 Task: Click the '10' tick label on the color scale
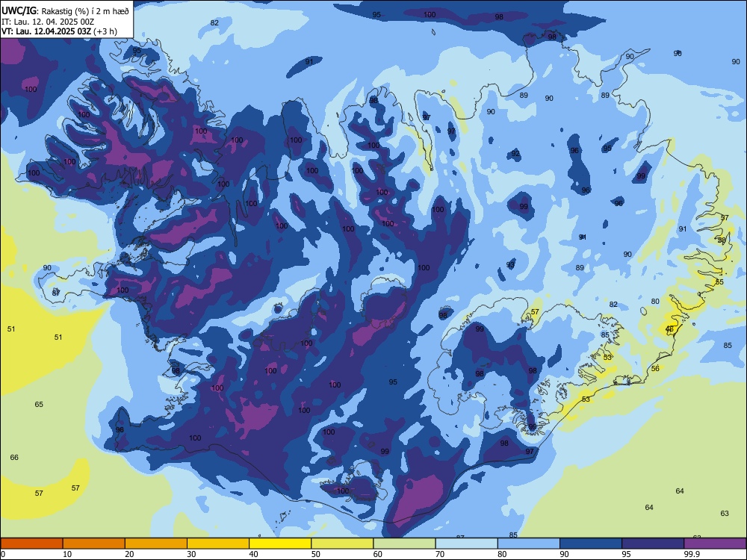coord(67,554)
